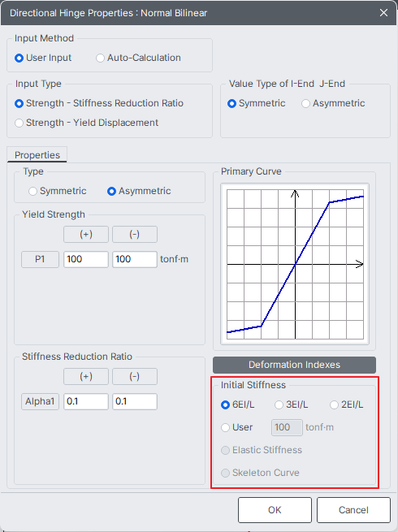Switch to the Properties tab
The image size is (398, 532).
37,154
